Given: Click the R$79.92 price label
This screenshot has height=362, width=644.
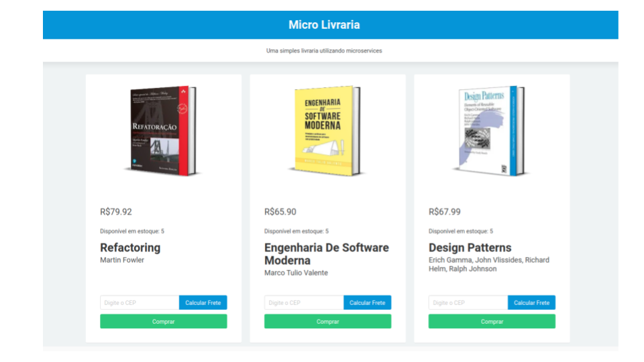Looking at the screenshot, I should pyautogui.click(x=116, y=212).
